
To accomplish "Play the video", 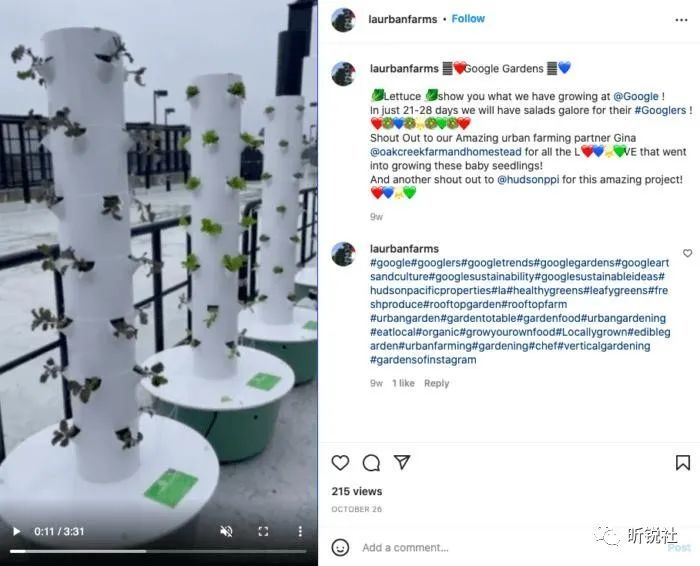I will tap(17, 531).
